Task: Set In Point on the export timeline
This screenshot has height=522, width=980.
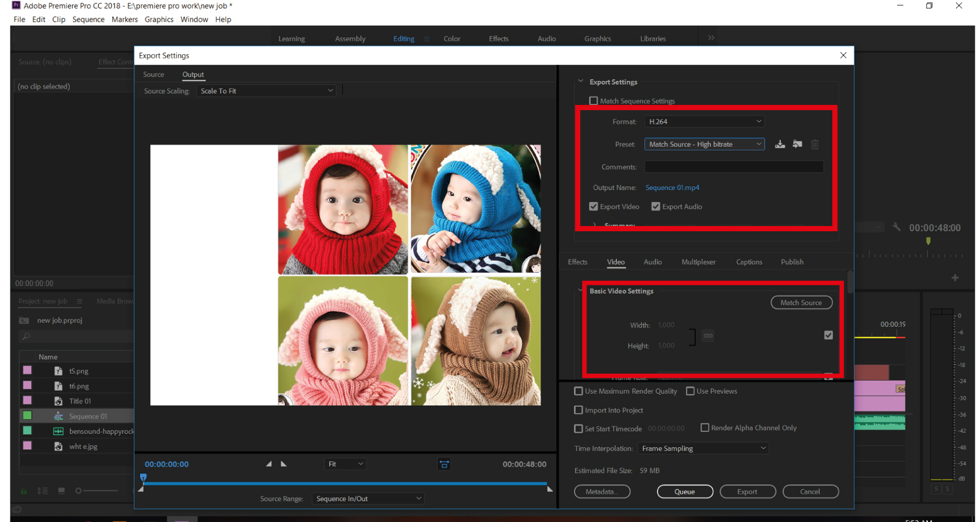Action: pos(269,464)
